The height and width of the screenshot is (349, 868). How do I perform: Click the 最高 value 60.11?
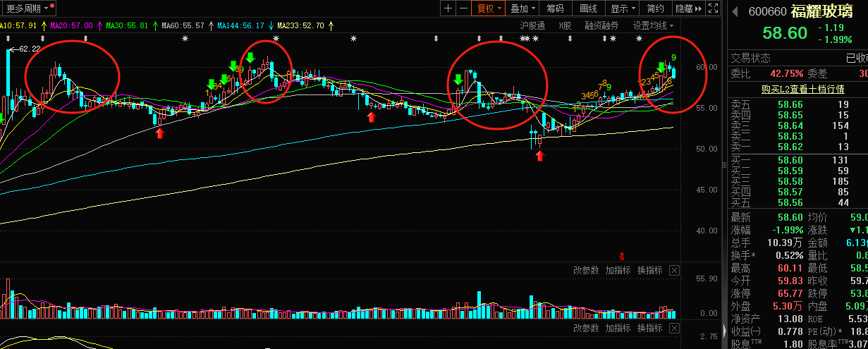(x=789, y=268)
